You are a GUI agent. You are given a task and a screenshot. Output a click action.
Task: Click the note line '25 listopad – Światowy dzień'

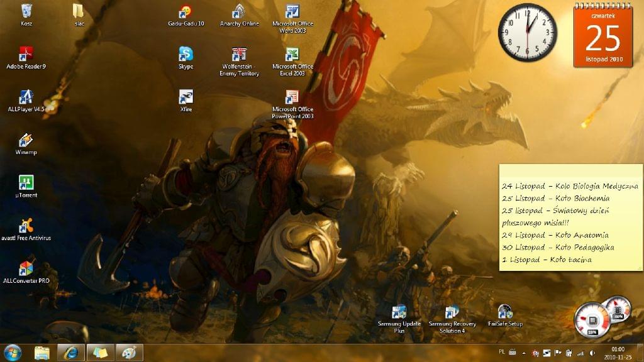coord(555,211)
